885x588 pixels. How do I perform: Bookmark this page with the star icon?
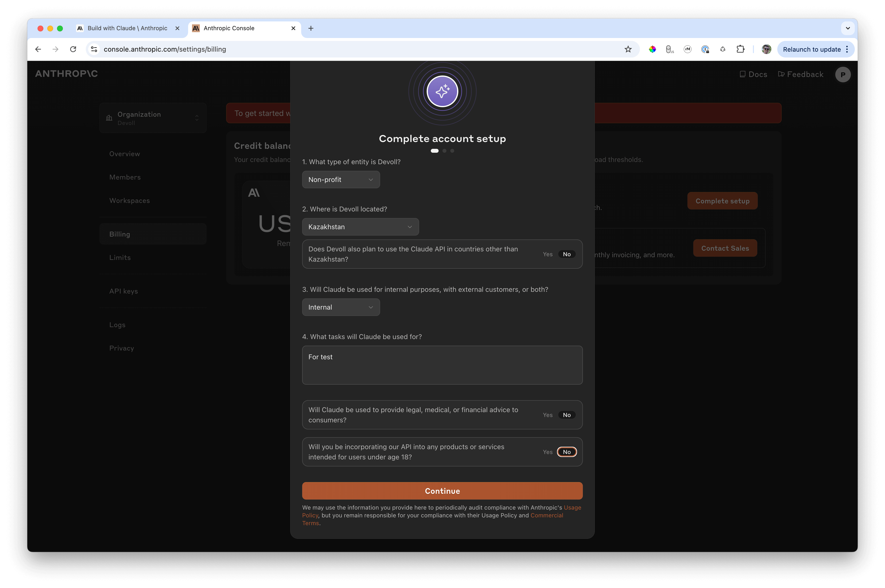click(628, 49)
